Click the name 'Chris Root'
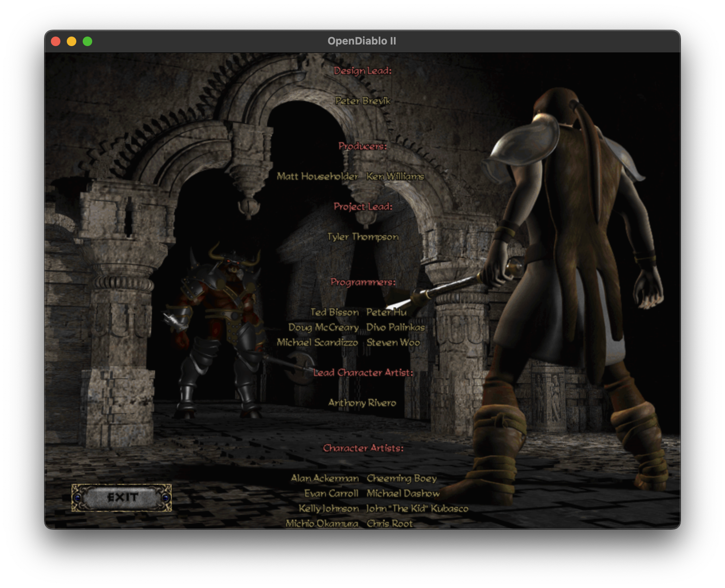 pos(390,524)
